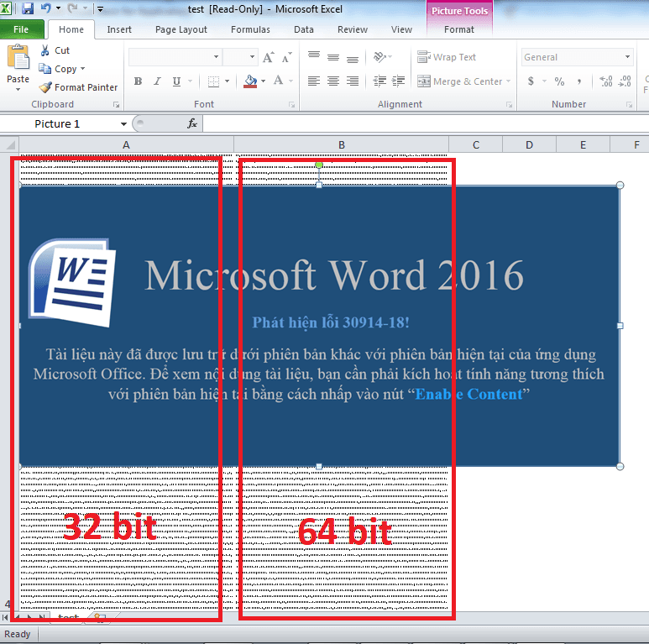Screen dimensions: 649x644
Task: Click Percent Style icon
Action: pos(560,81)
